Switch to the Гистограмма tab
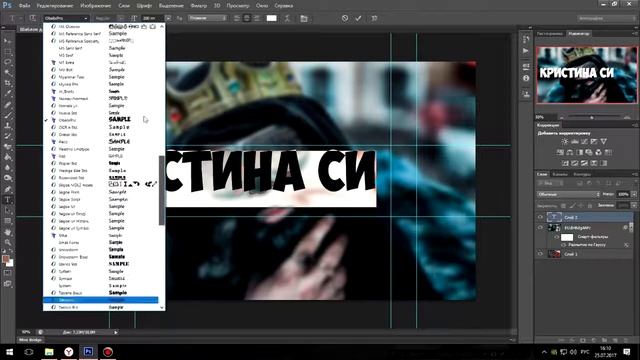 coord(550,33)
